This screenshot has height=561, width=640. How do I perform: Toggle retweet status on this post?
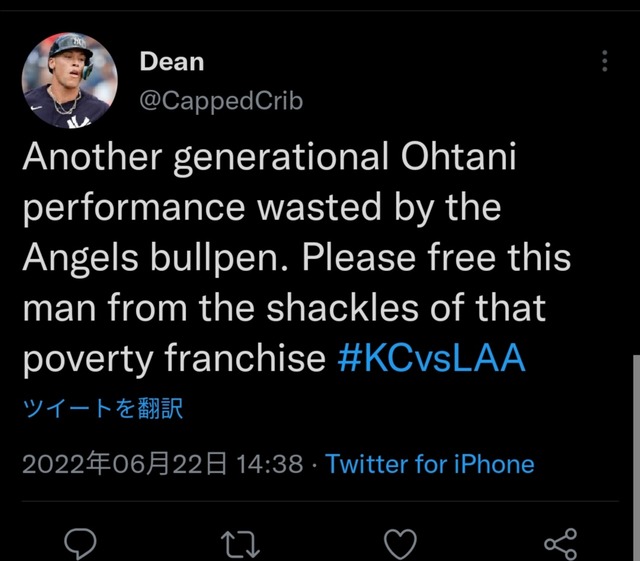click(240, 544)
